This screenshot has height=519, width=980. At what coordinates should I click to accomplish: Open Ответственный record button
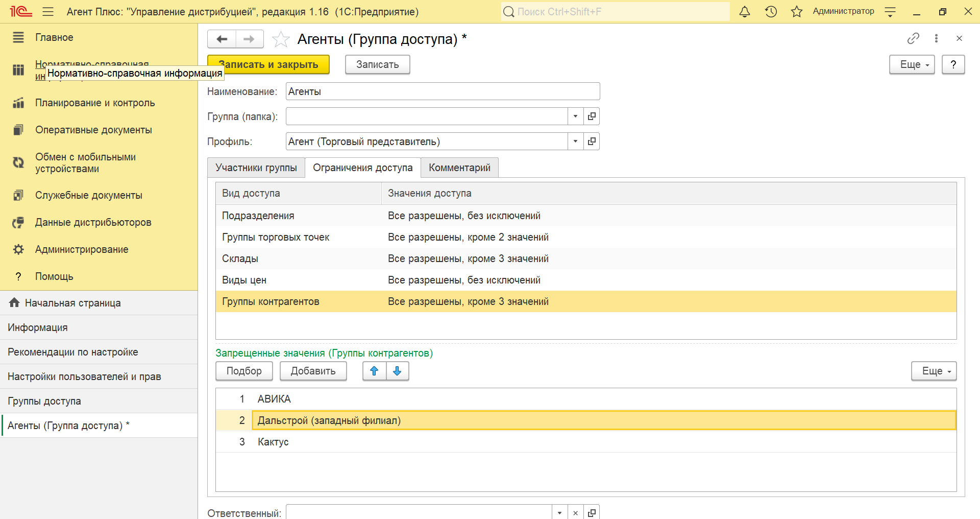[x=592, y=512]
